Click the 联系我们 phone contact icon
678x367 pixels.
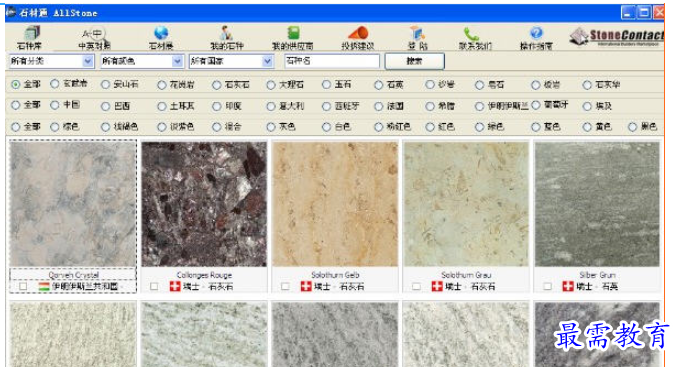471,34
